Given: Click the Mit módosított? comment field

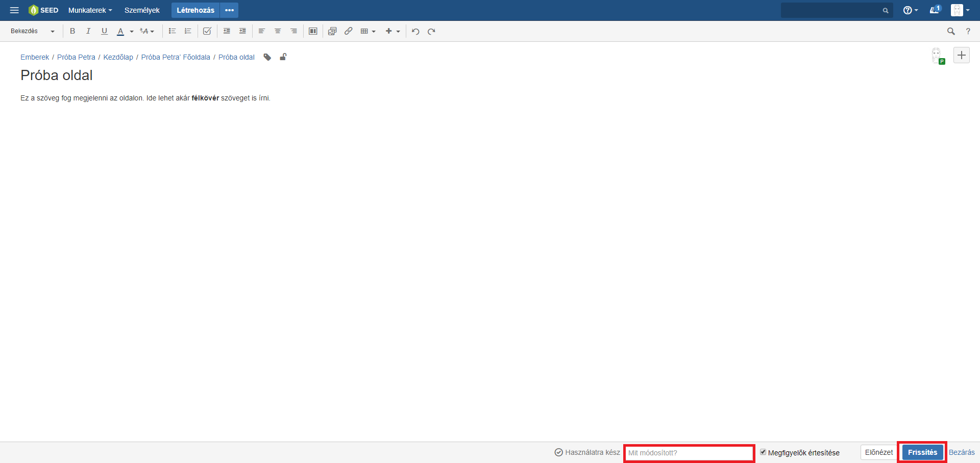Looking at the screenshot, I should point(689,453).
